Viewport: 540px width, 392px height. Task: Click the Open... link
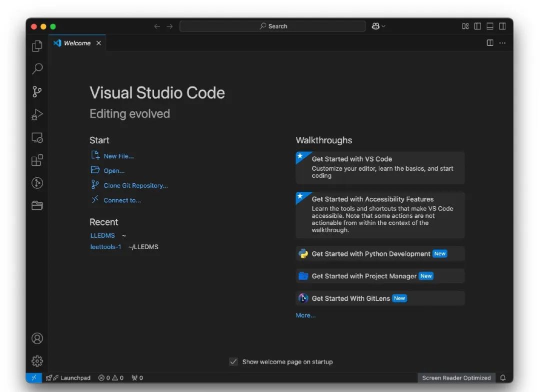[x=114, y=171]
